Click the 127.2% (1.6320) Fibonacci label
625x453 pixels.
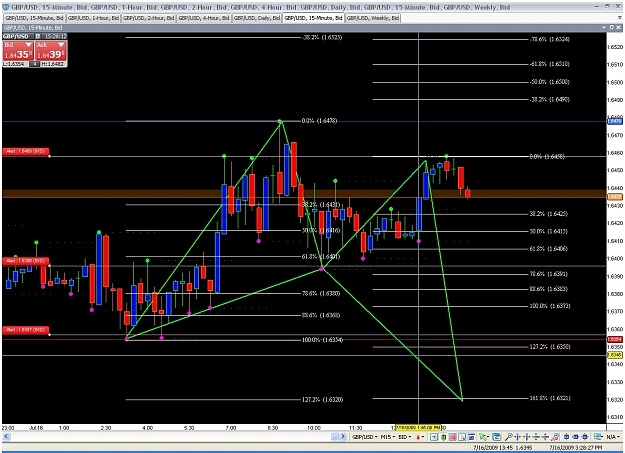tap(322, 400)
